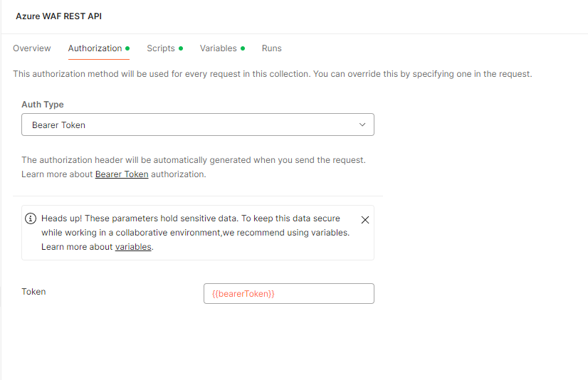Screen dimensions: 588x380
Task: Click the info icon in the warning banner
Action: coord(31,218)
